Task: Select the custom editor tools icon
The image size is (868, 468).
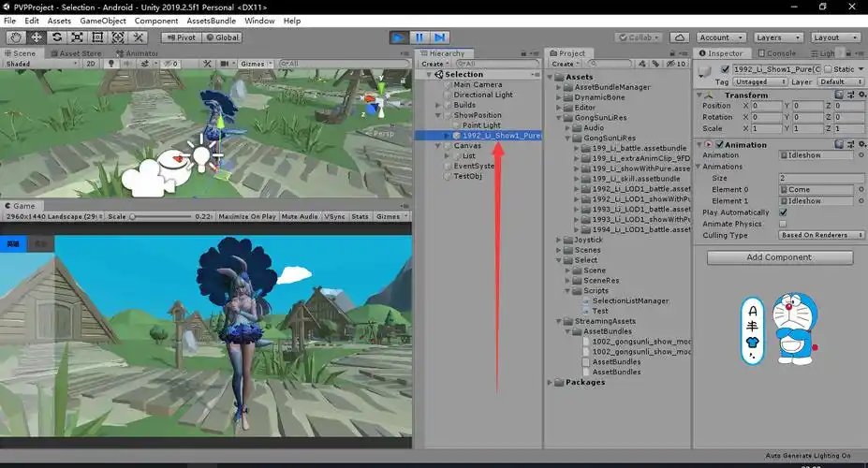Action: 139,37
